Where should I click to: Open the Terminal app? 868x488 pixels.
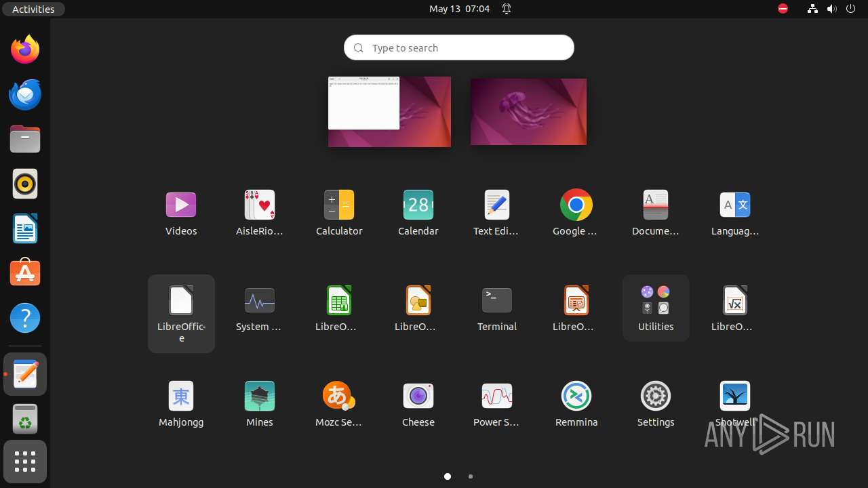(497, 308)
